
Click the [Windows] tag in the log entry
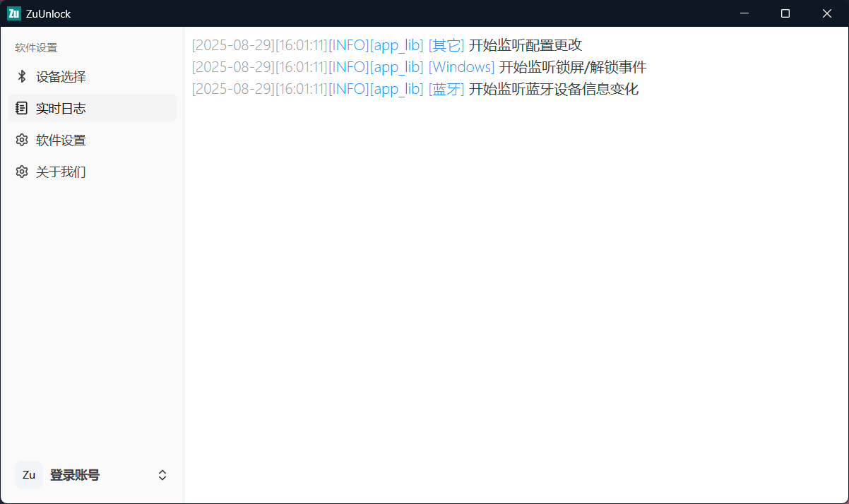point(461,67)
